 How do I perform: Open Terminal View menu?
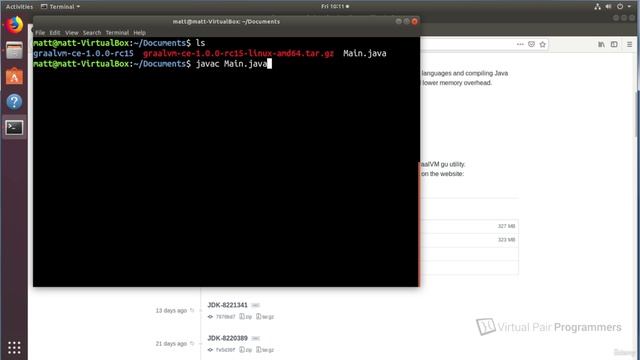tap(71, 33)
